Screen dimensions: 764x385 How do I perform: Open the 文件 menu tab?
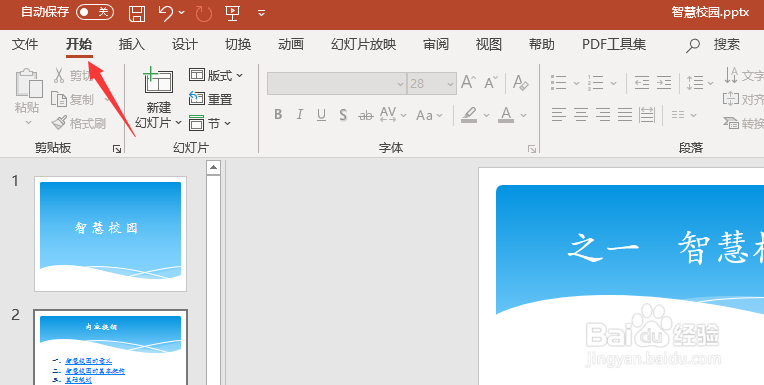pos(25,44)
